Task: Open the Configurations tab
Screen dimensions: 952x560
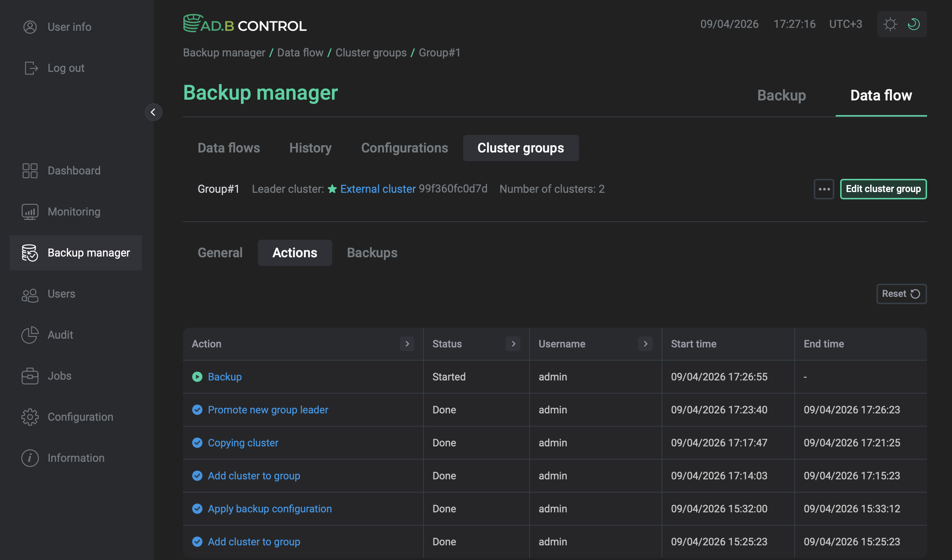Action: pyautogui.click(x=404, y=148)
